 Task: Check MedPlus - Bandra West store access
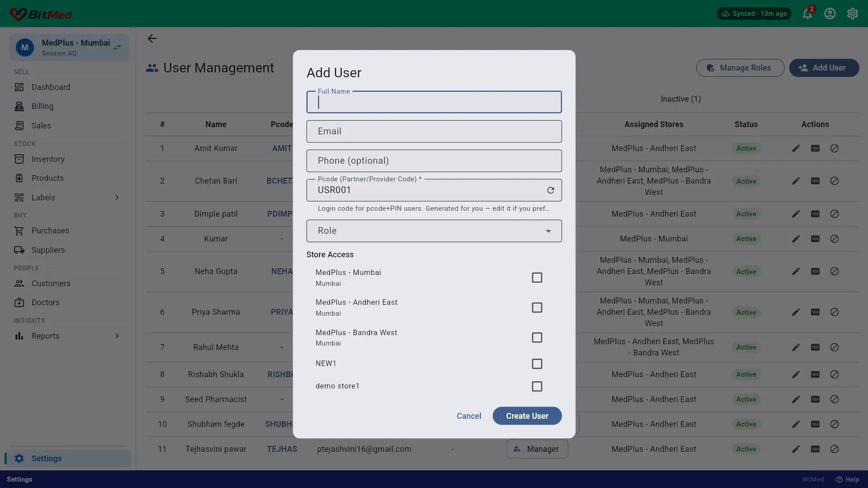537,338
